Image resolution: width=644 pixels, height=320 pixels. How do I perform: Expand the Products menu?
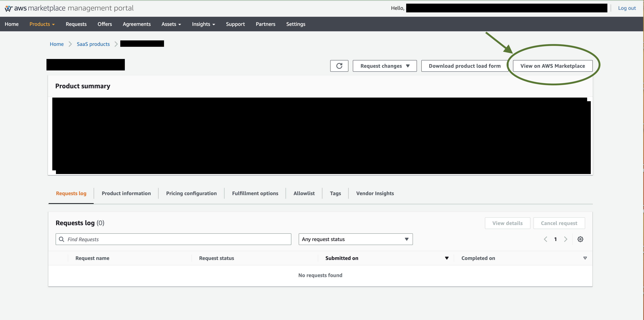[42, 24]
